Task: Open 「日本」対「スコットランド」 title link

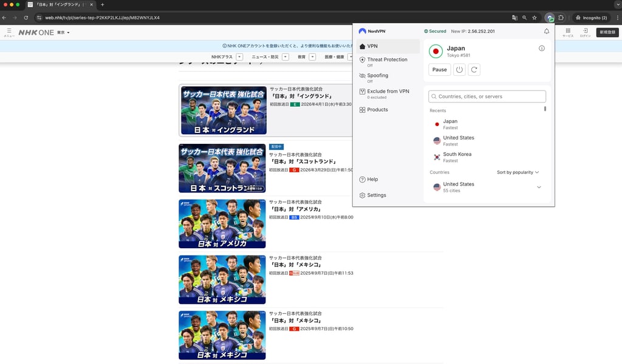Action: [303, 161]
